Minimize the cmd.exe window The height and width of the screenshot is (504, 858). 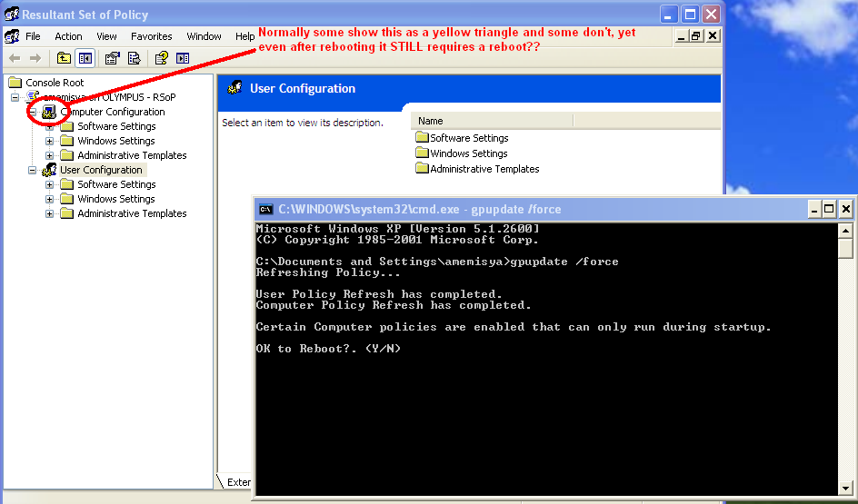[814, 210]
